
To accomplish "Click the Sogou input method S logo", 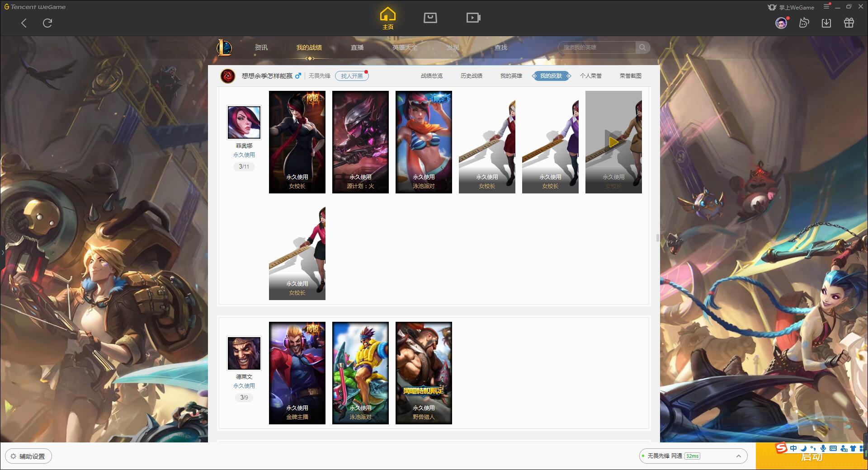I will coord(781,448).
